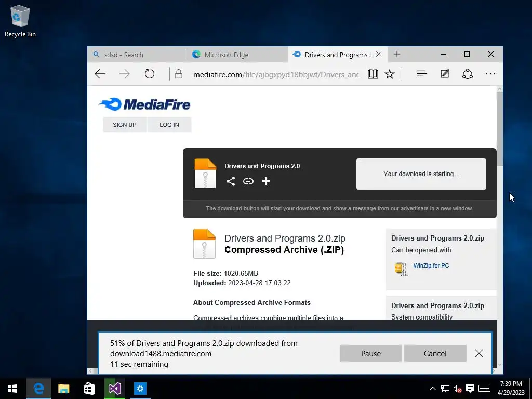This screenshot has height=399, width=532.
Task: Click the taskbar clock showing 7:39 PM
Action: tap(511, 388)
